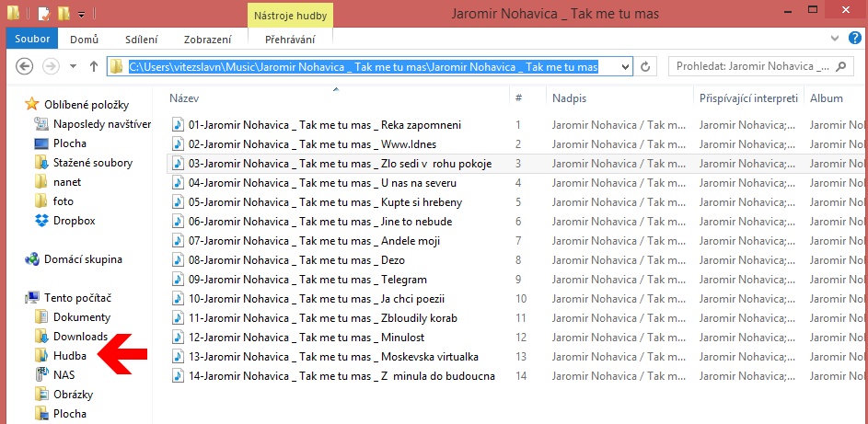This screenshot has width=868, height=424.
Task: Open the Soubor menu
Action: pos(33,40)
